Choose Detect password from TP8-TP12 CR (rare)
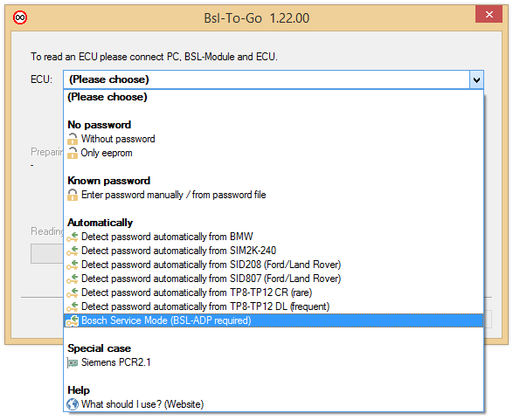 [x=274, y=293]
